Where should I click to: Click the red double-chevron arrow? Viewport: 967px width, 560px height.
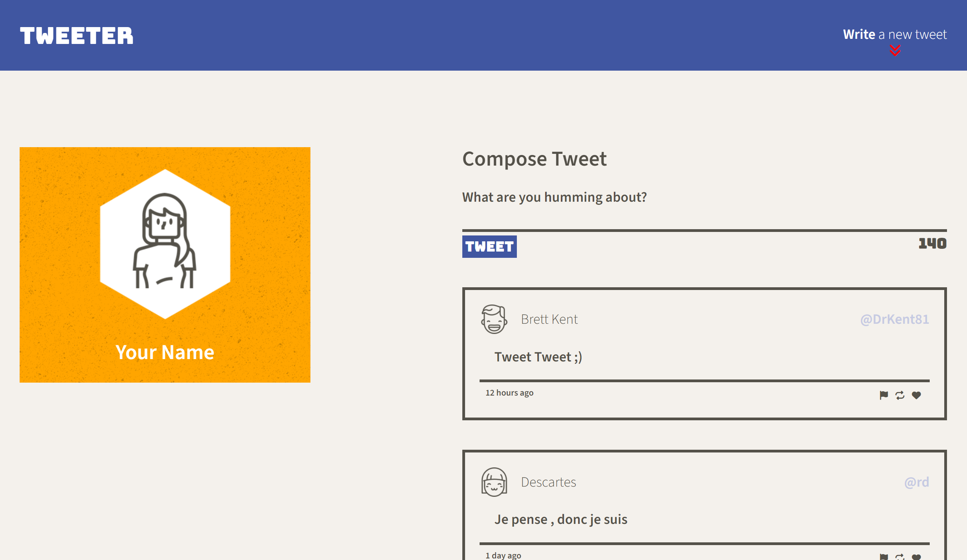coord(895,51)
